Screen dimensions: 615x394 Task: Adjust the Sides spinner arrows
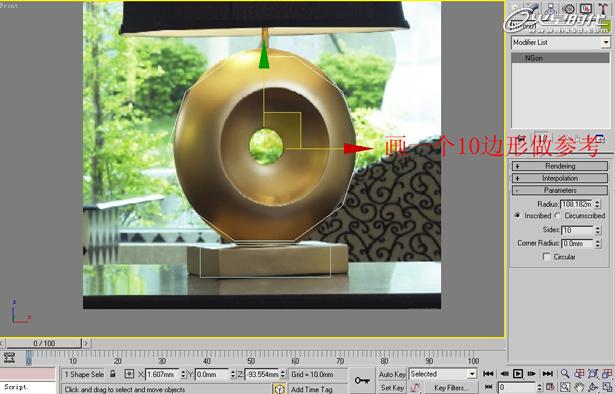point(597,230)
